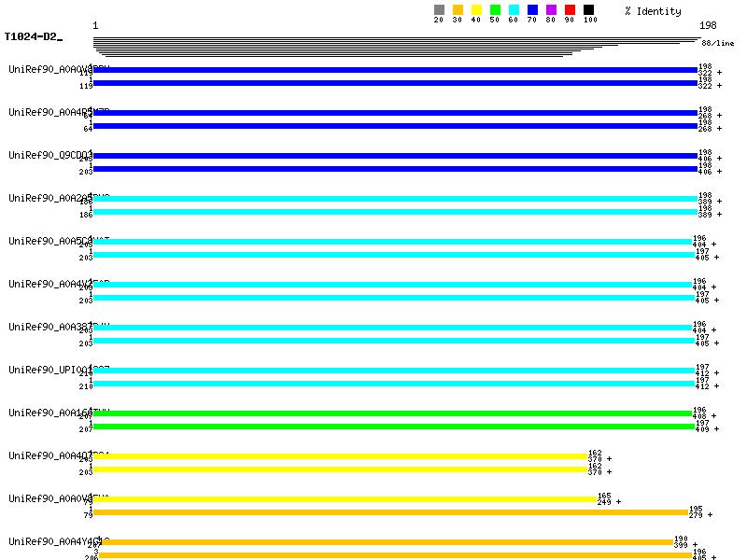The height and width of the screenshot is (560, 747).
Task: Click the yellow 40% identity swatch
Action: [476, 10]
